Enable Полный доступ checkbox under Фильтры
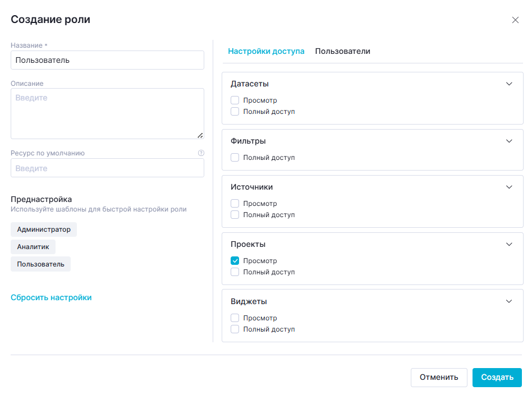The width and height of the screenshot is (532, 395). pyautogui.click(x=235, y=158)
